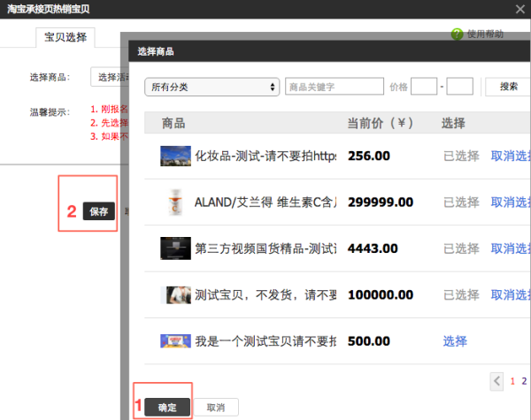The height and width of the screenshot is (420, 531).
Task: Click the 第三方视频国货精品 product thumbnail
Action: [175, 248]
